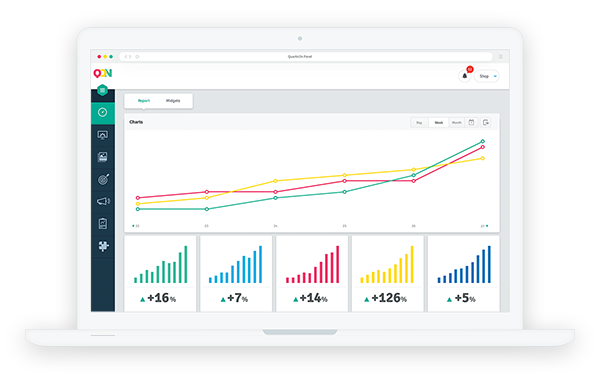Switch to the Widgets tab

point(173,101)
